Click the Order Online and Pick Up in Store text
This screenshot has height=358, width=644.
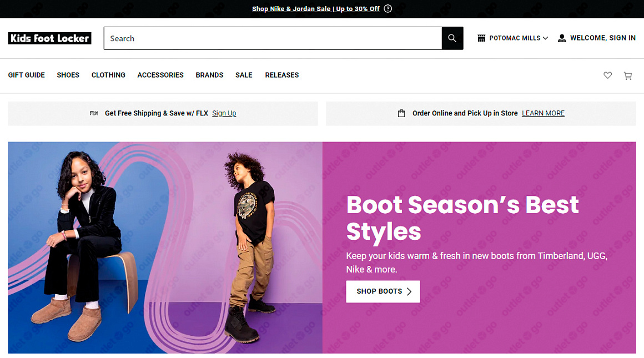(465, 113)
